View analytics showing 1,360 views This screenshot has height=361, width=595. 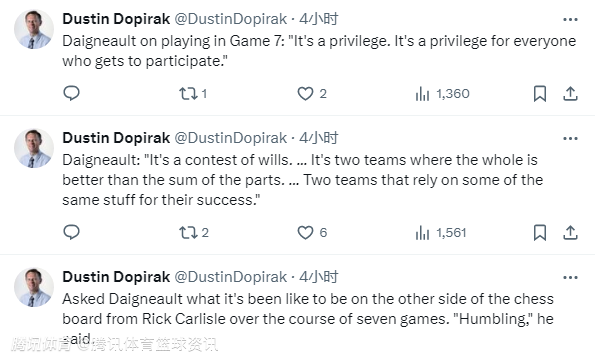pyautogui.click(x=442, y=93)
